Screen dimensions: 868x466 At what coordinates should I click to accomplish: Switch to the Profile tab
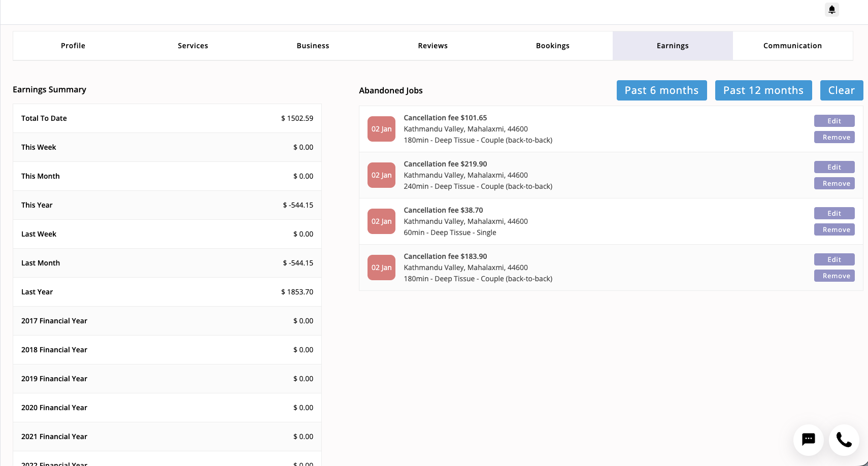pos(73,46)
